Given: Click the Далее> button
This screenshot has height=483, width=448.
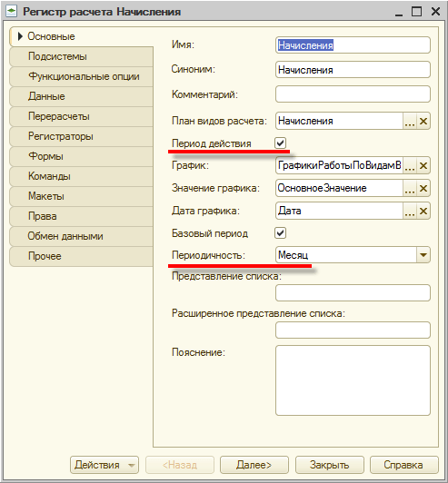Looking at the screenshot, I should pos(254,465).
